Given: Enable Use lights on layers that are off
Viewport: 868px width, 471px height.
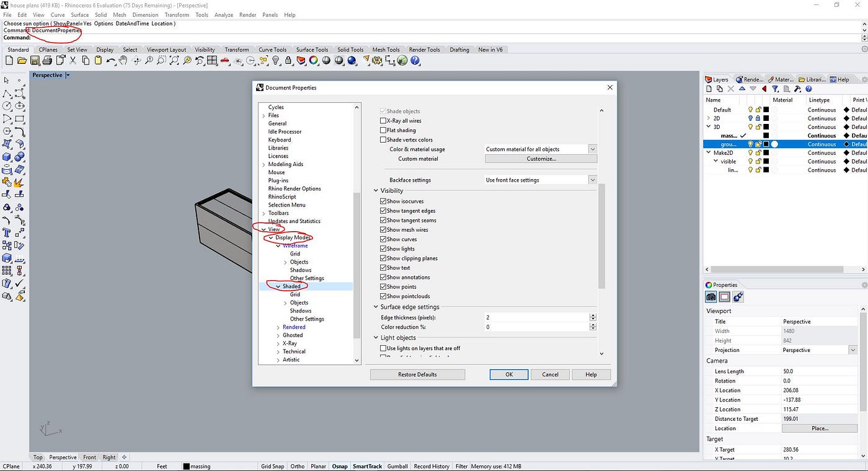Looking at the screenshot, I should (x=383, y=348).
